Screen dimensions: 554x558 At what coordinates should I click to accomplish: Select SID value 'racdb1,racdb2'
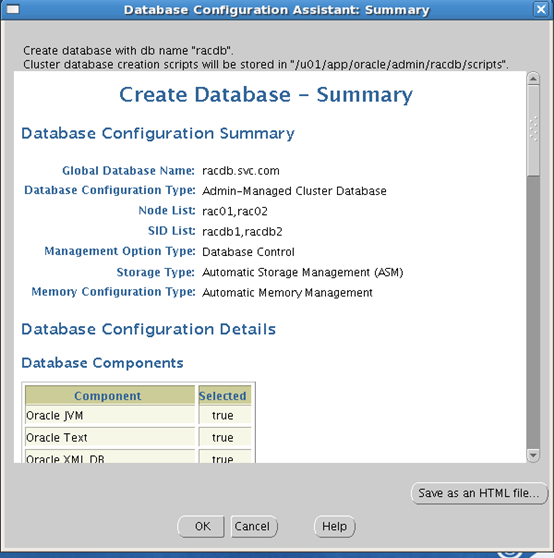pos(242,232)
